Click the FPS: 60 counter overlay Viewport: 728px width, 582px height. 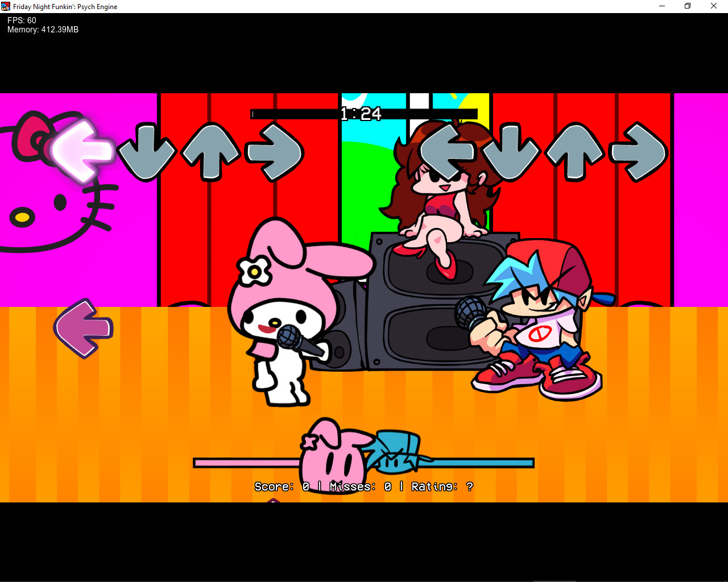click(x=21, y=20)
